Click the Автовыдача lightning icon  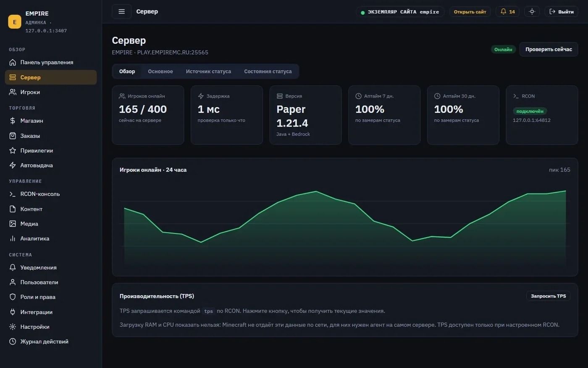pyautogui.click(x=13, y=165)
